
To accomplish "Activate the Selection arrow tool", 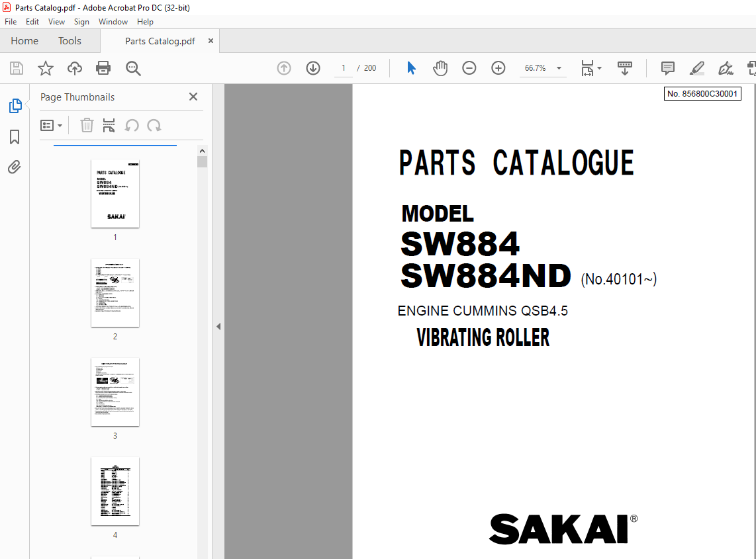I will tap(411, 68).
